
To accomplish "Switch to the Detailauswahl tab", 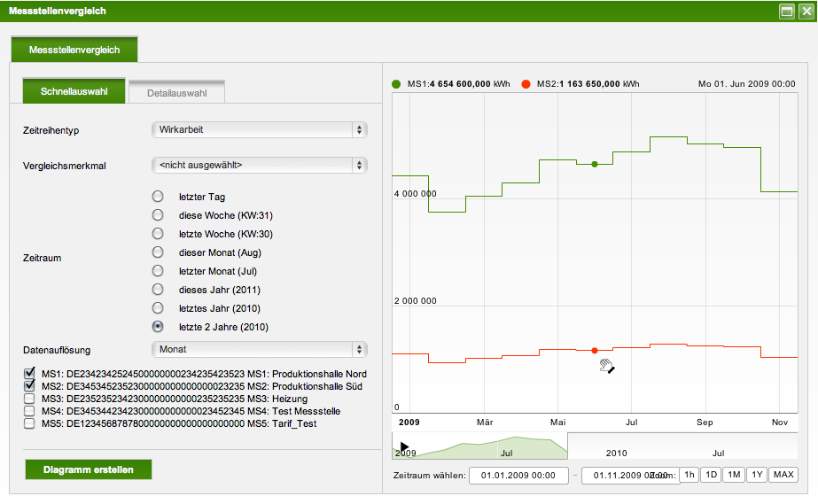I will pos(176,92).
